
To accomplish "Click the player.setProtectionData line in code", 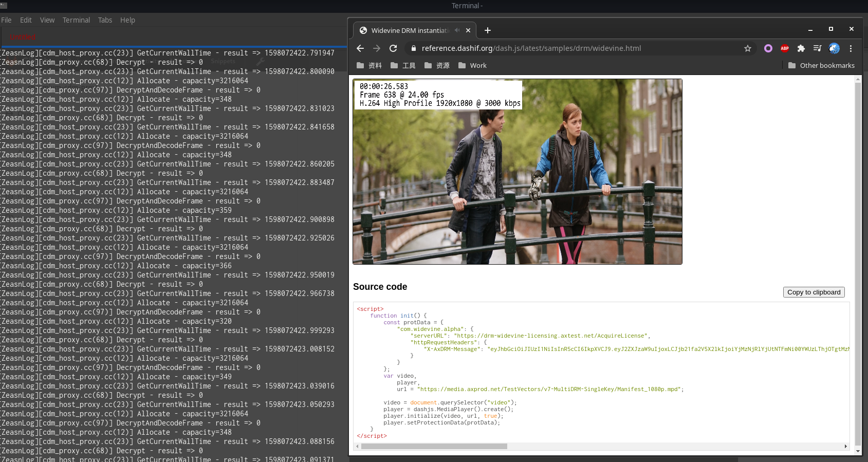I will [x=441, y=422].
